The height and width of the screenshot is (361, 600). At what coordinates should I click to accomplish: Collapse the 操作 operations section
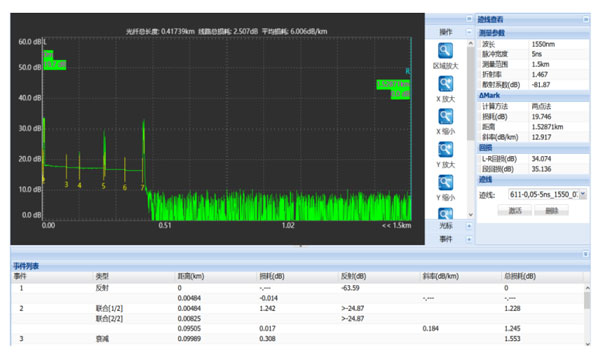[x=469, y=32]
